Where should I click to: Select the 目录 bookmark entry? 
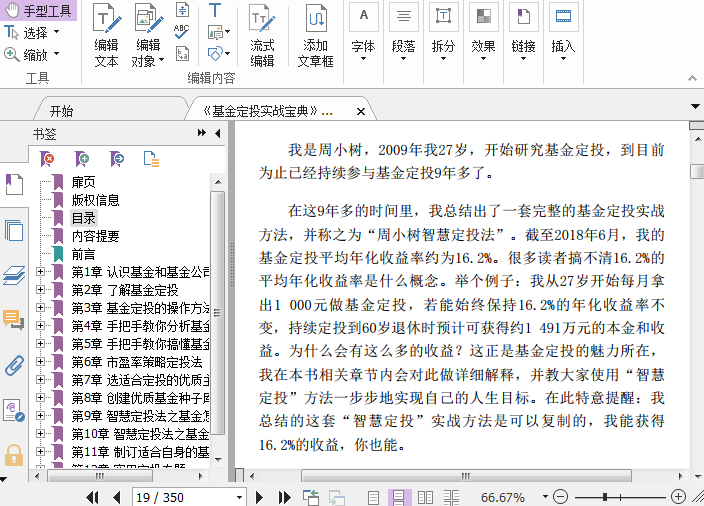pos(84,218)
